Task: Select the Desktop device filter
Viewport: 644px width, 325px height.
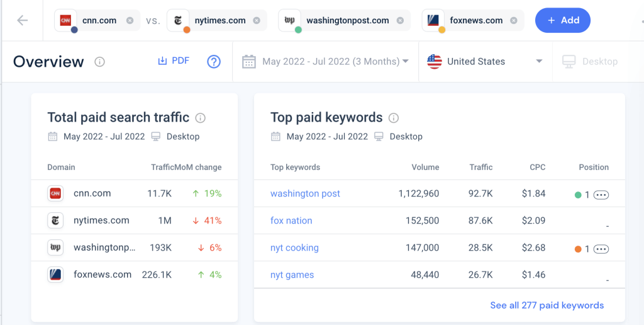Action: pos(590,62)
